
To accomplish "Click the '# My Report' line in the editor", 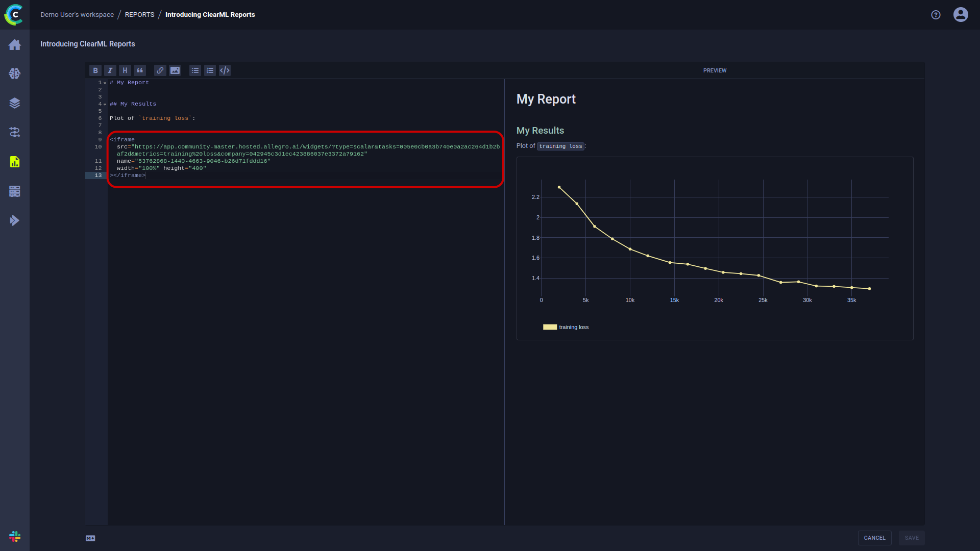I will pyautogui.click(x=129, y=83).
